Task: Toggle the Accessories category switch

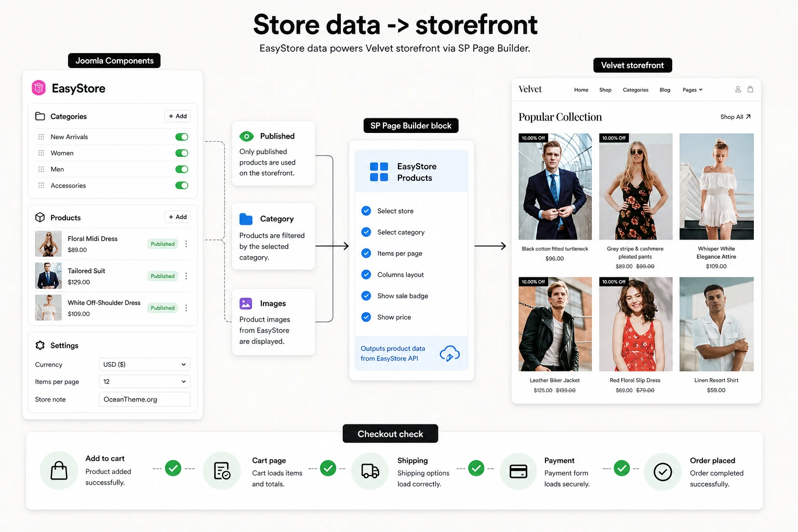Action: point(182,185)
